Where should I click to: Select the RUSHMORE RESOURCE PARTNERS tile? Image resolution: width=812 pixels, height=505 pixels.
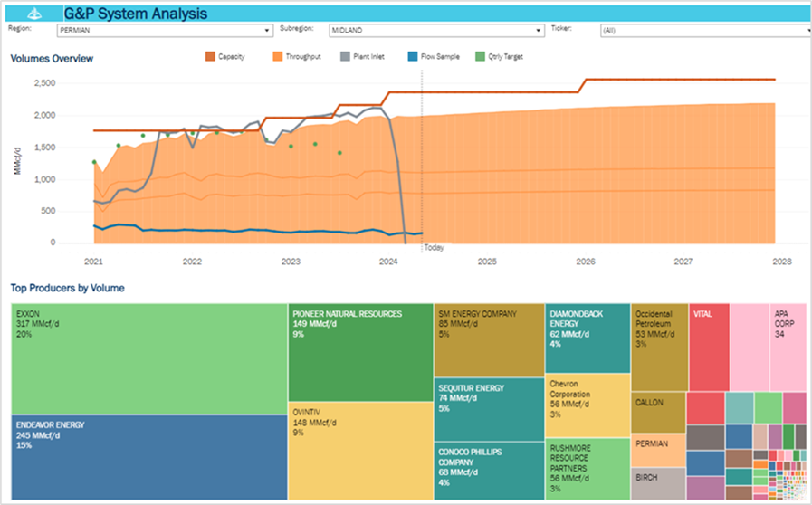(588, 470)
